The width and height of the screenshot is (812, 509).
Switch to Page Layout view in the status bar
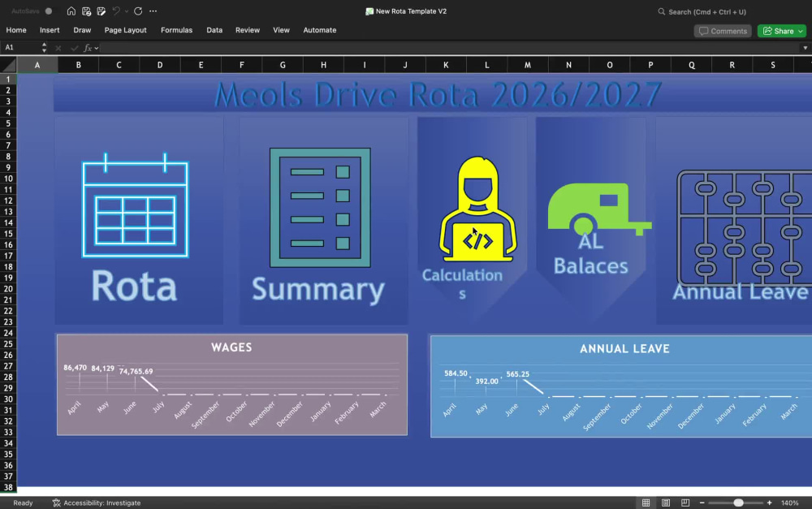[666, 503]
